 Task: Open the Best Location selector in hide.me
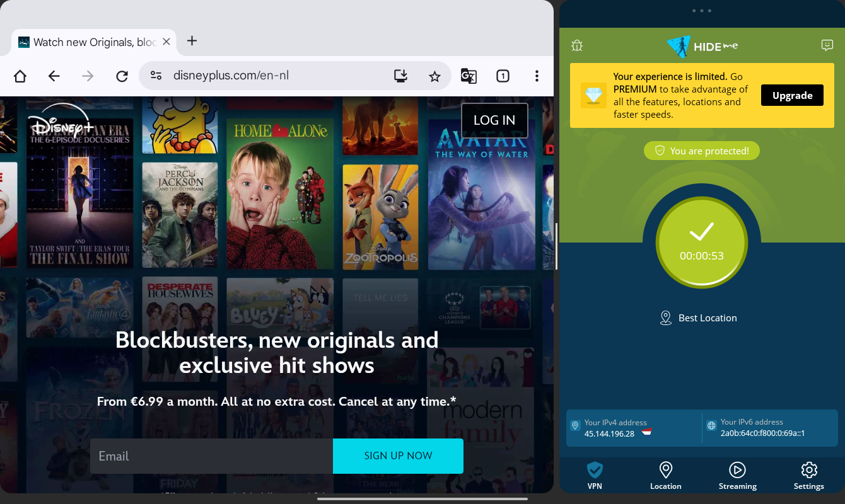pyautogui.click(x=698, y=318)
